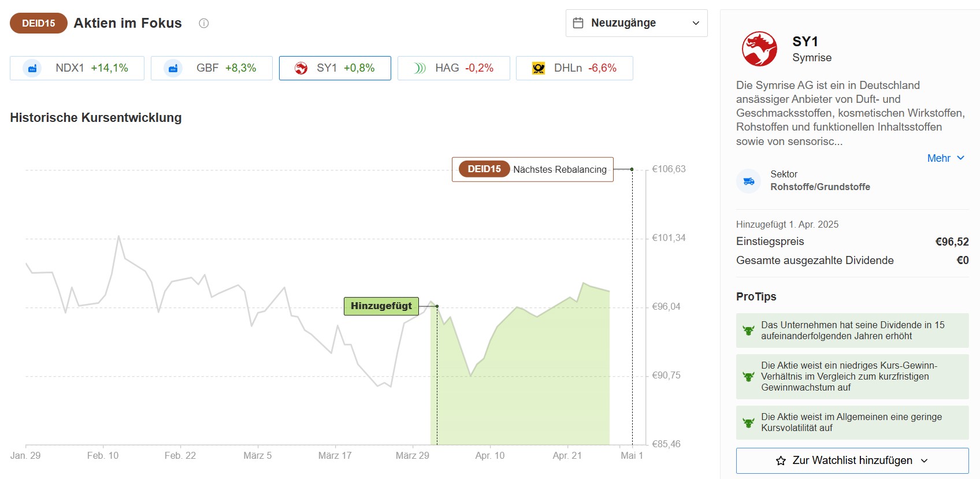Viewport: 980px width, 479px height.
Task: Select the DHLn -6,6% stock tab
Action: (x=574, y=68)
